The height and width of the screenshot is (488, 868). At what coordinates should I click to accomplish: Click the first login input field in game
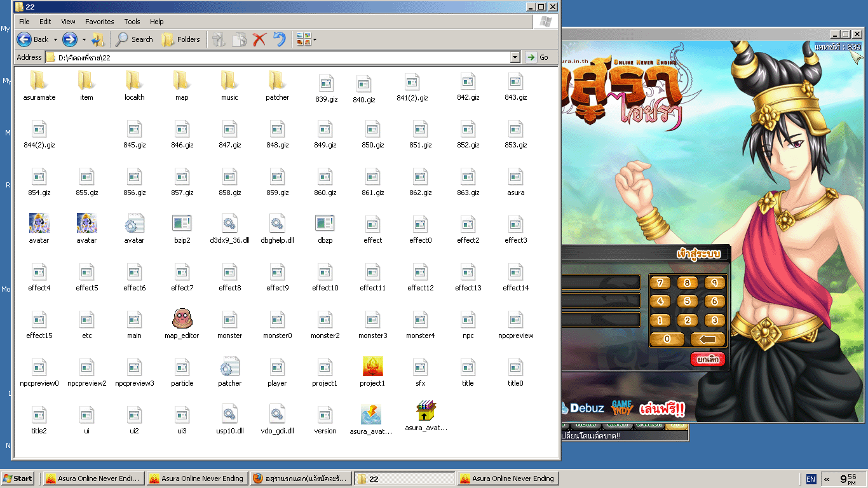point(601,282)
